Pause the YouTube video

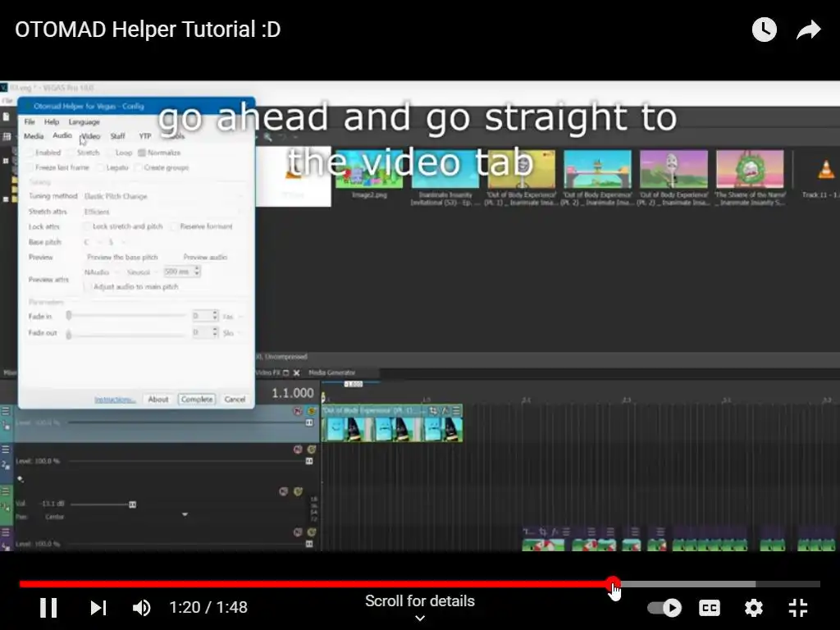[x=48, y=608]
